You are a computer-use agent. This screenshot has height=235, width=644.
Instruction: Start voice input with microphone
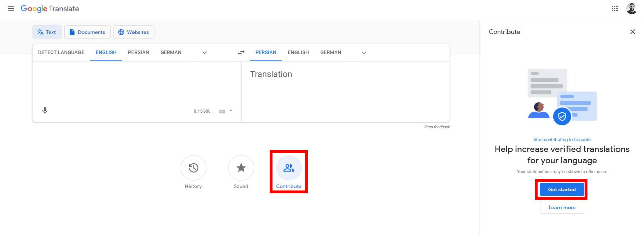point(45,111)
